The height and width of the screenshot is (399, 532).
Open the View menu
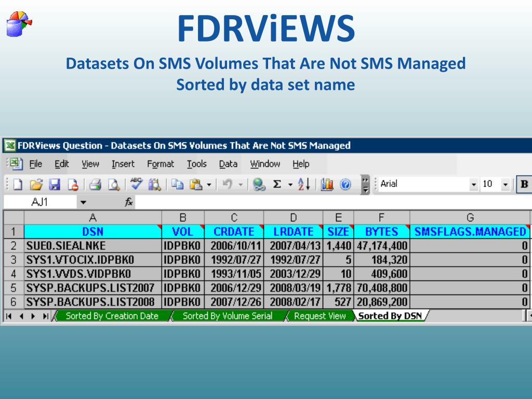point(90,164)
